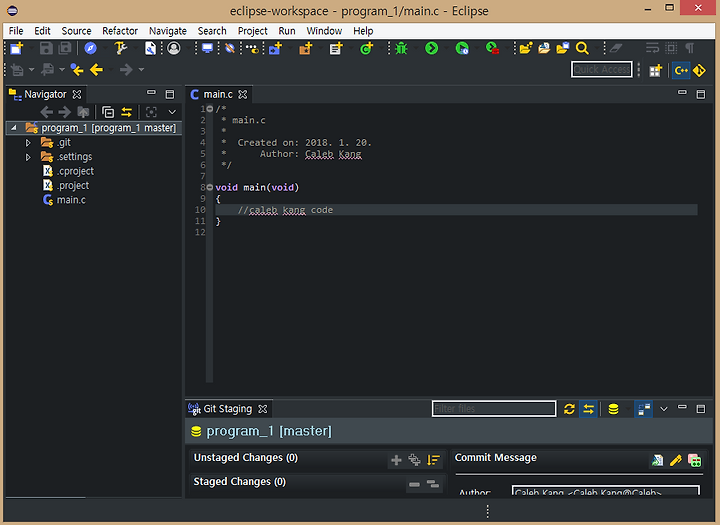The image size is (720, 525).
Task: Click the blue compass icon in toolbar
Action: pyautogui.click(x=90, y=48)
